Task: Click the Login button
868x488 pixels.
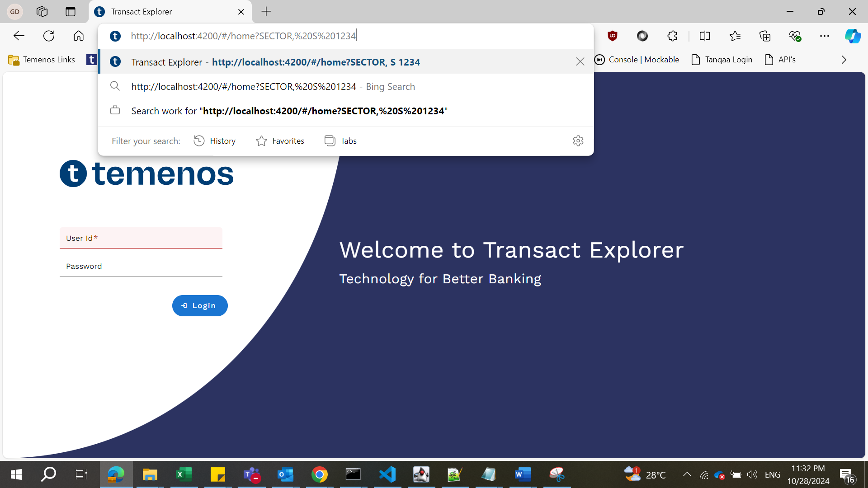Action: pyautogui.click(x=200, y=306)
